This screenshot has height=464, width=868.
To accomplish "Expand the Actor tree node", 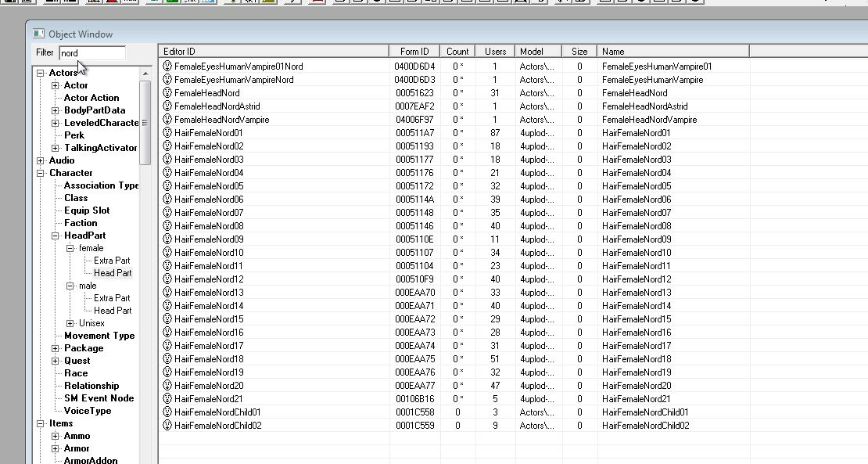I will click(x=56, y=86).
